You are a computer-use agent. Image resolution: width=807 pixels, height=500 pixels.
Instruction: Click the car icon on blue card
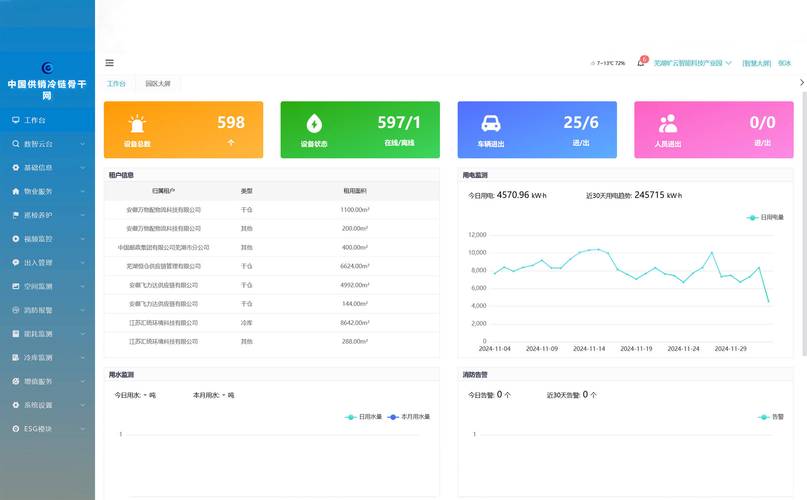490,124
